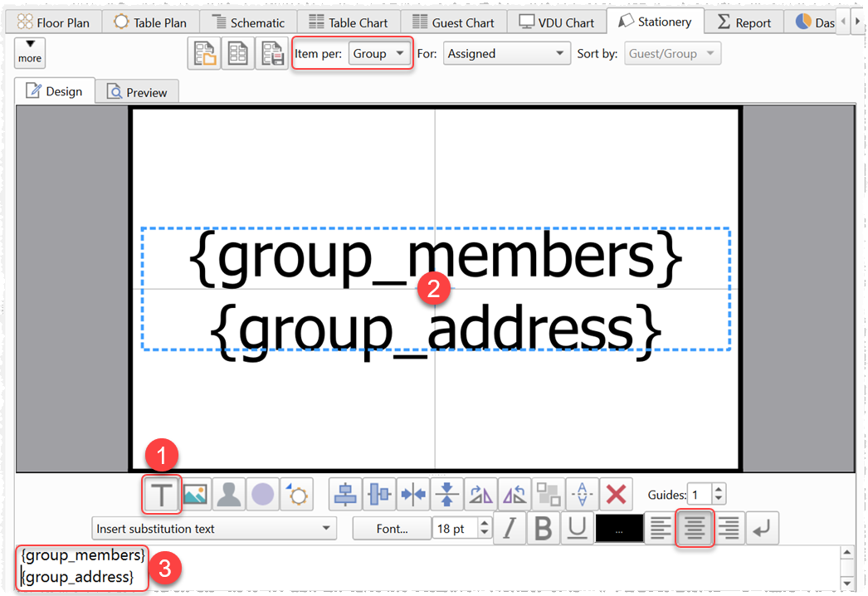
Task: Select the guest/person element tool
Action: 229,493
